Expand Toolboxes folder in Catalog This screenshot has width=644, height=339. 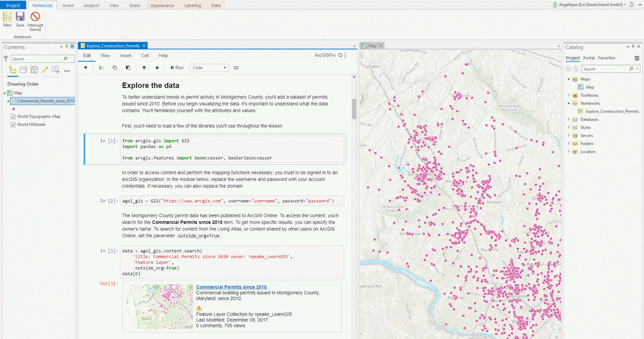pos(569,95)
